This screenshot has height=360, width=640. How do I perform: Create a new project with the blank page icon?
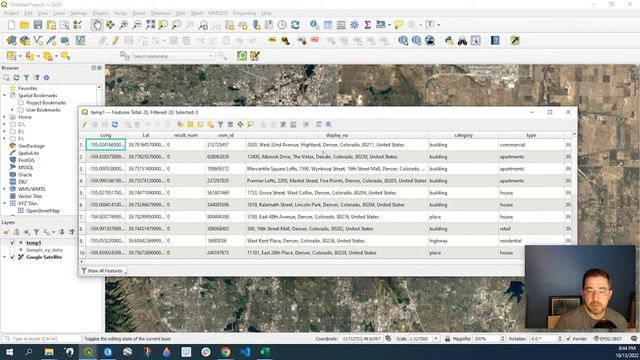click(11, 25)
